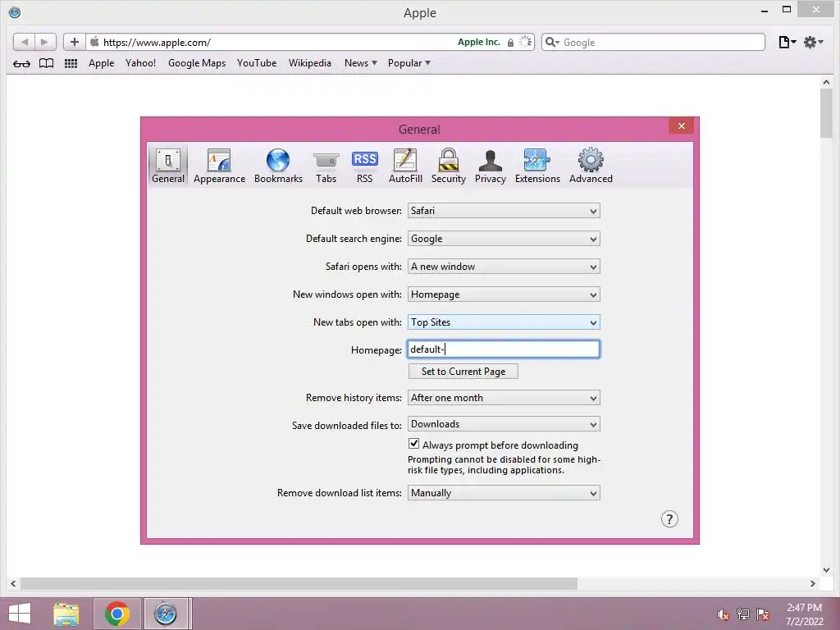Viewport: 840px width, 630px height.
Task: Click the Safari icon in title bar
Action: [15, 11]
